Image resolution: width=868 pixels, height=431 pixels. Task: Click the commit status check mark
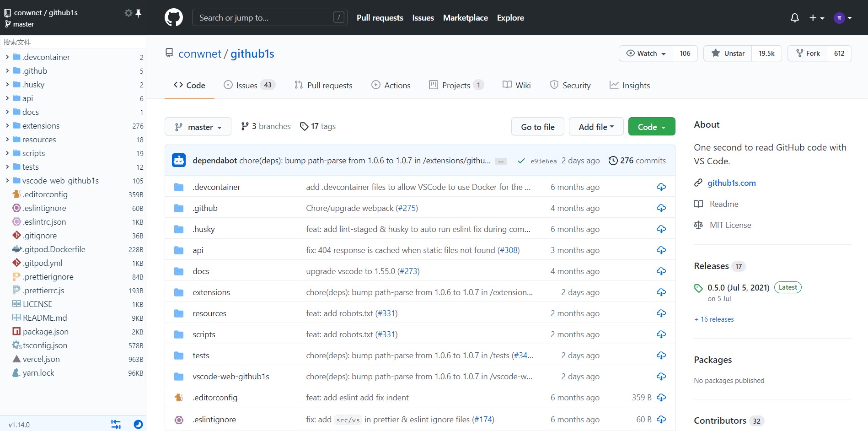521,161
